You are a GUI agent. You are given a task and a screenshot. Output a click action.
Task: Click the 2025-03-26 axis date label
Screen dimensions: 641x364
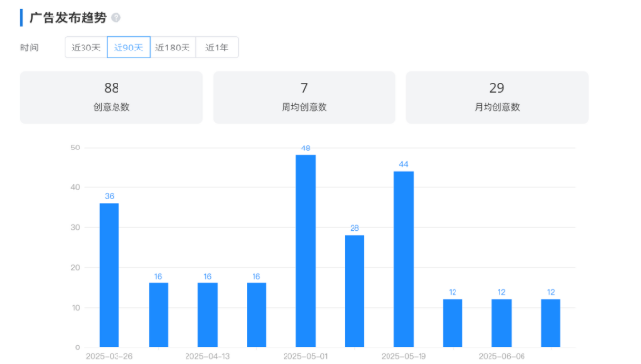point(110,356)
